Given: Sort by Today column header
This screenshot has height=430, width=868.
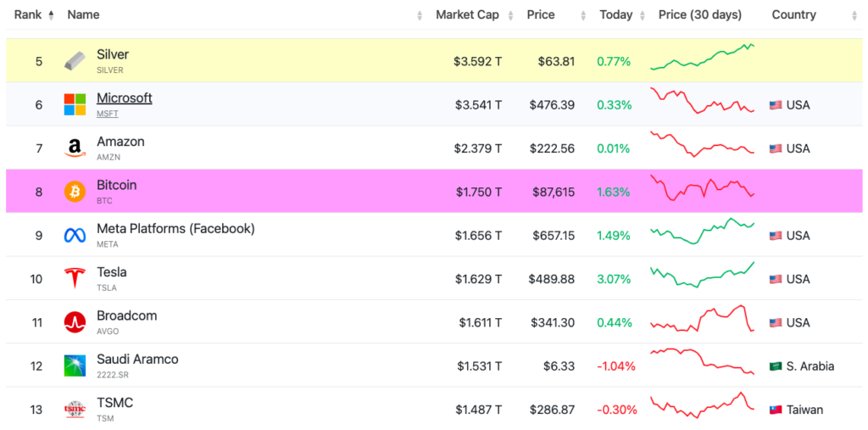Looking at the screenshot, I should point(615,14).
